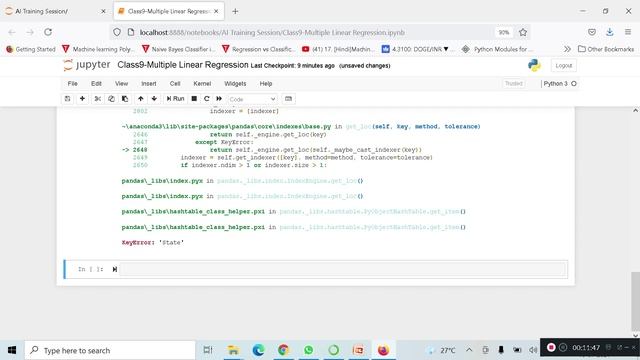Move selected cell up arrow

[x=141, y=99]
